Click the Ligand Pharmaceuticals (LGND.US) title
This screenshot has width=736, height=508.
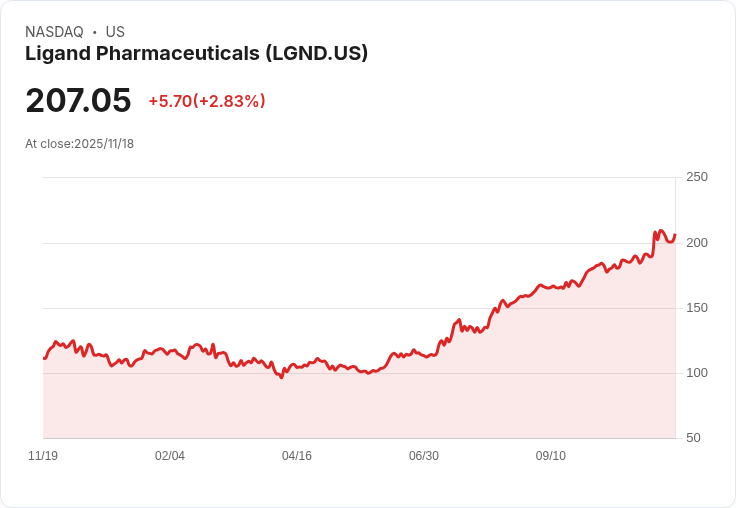(x=196, y=54)
